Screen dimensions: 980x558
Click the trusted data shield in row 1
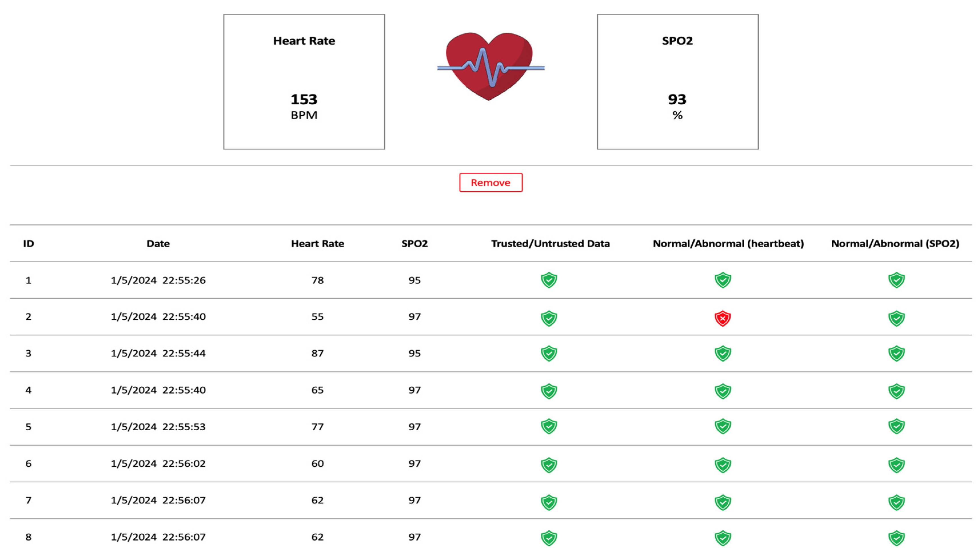(x=549, y=280)
